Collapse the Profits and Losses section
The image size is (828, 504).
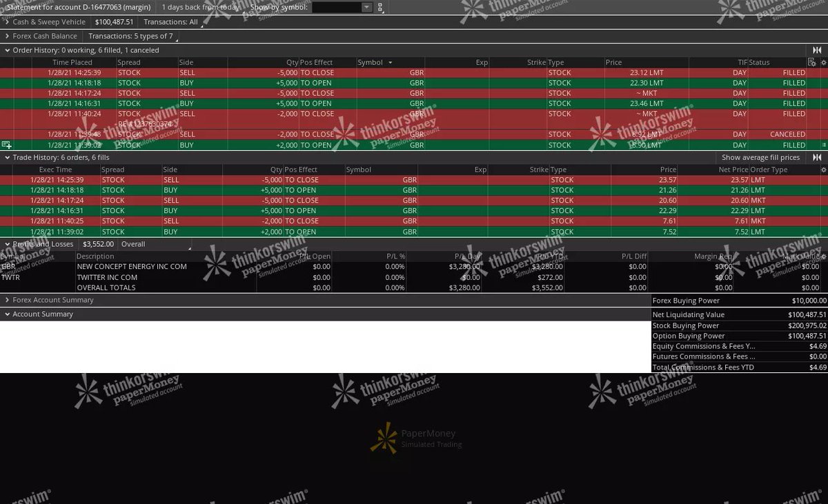pyautogui.click(x=7, y=244)
